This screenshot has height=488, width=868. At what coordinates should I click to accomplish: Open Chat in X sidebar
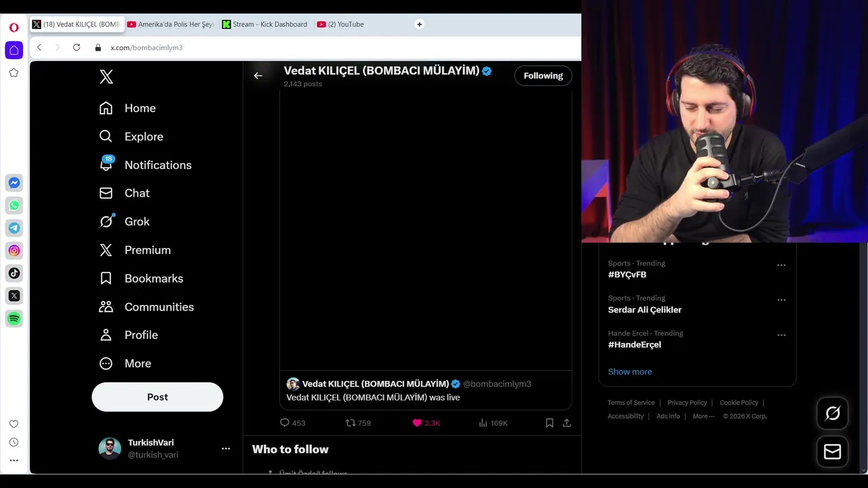124,193
